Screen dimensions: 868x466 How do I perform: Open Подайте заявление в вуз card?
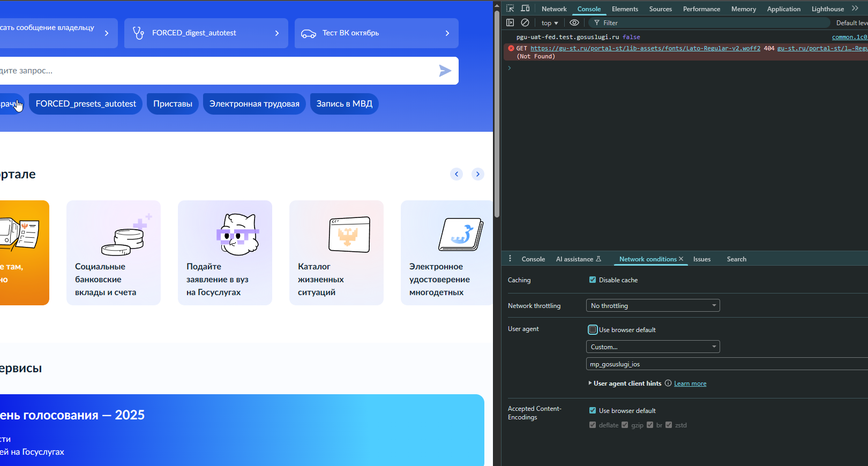[225, 253]
